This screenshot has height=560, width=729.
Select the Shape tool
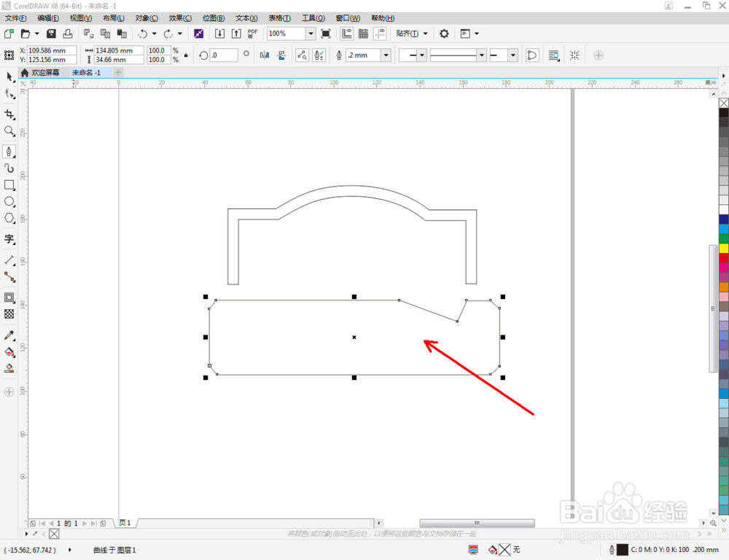(9, 94)
